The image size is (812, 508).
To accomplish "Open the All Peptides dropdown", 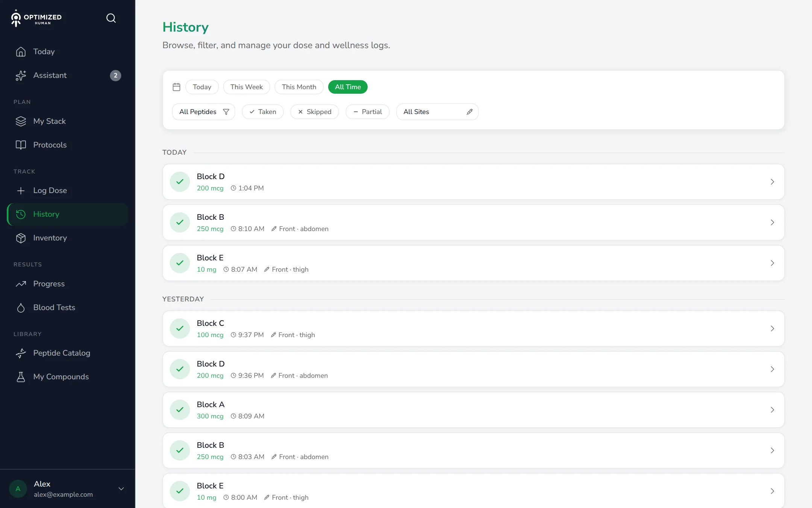I will coord(204,112).
